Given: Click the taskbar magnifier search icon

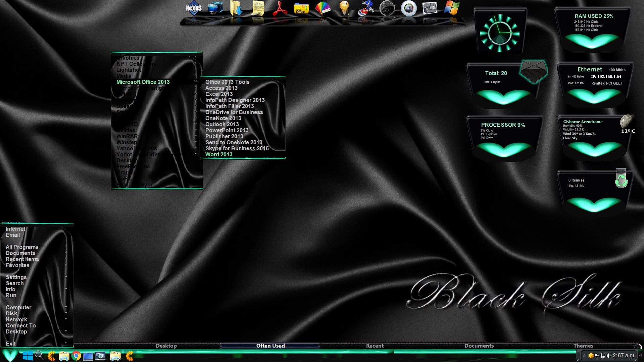Looking at the screenshot, I should pos(39,356).
